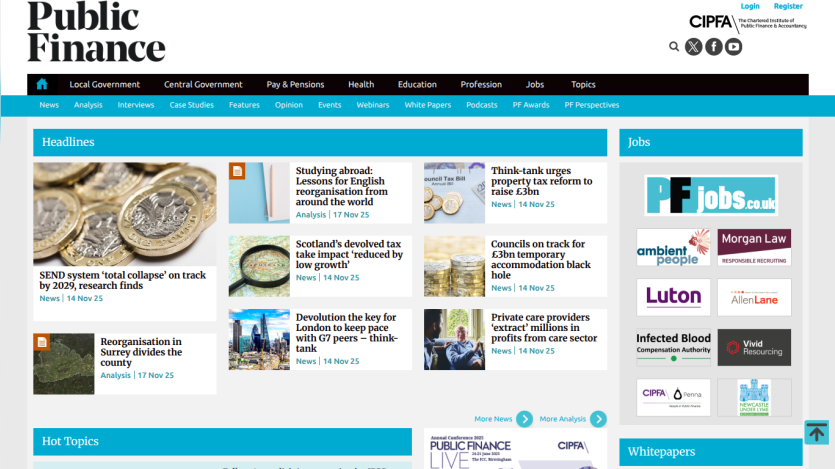
Task: Open the ambient people job logo
Action: 673,248
